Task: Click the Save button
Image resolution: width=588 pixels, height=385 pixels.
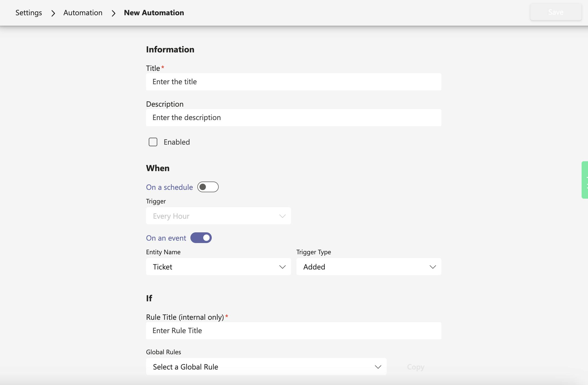Action: [556, 12]
